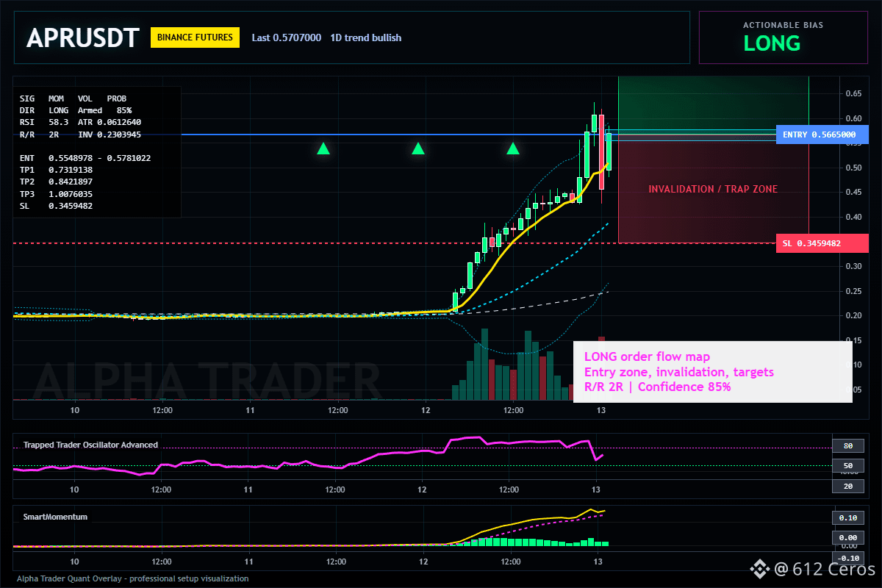882x588 pixels.
Task: Click the Alpha Trader Quant Overlay footer text
Action: [132, 578]
